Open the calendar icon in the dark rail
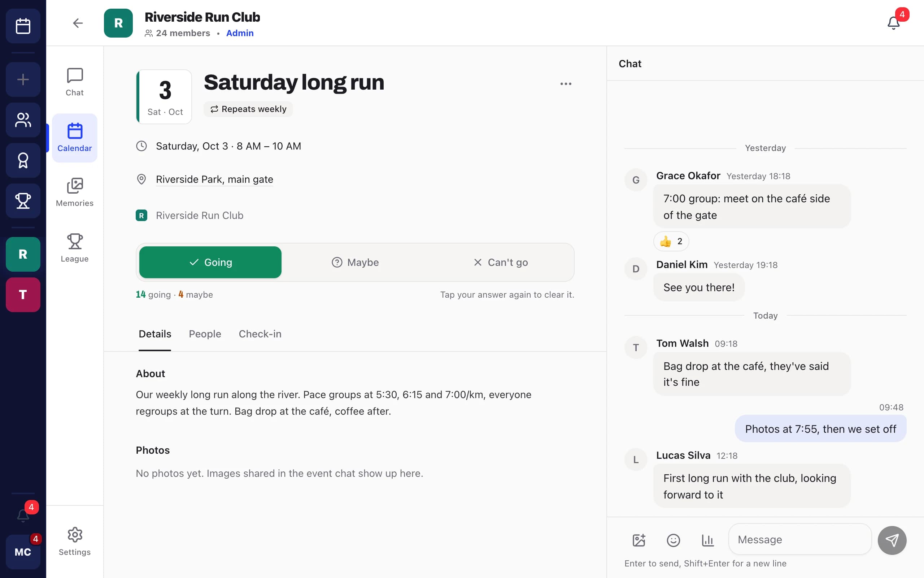This screenshot has width=924, height=578. tap(23, 26)
